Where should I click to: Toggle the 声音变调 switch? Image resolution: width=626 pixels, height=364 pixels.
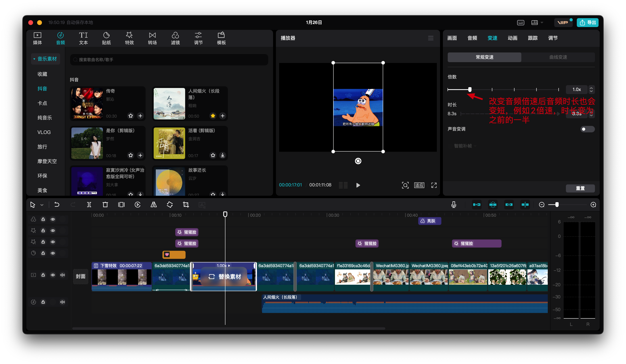coord(587,129)
